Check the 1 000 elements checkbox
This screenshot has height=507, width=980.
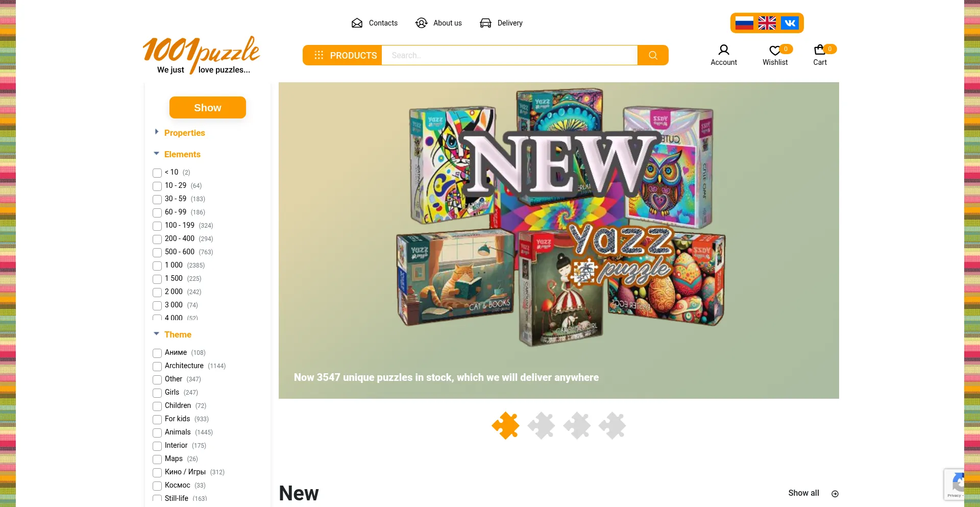pyautogui.click(x=157, y=266)
